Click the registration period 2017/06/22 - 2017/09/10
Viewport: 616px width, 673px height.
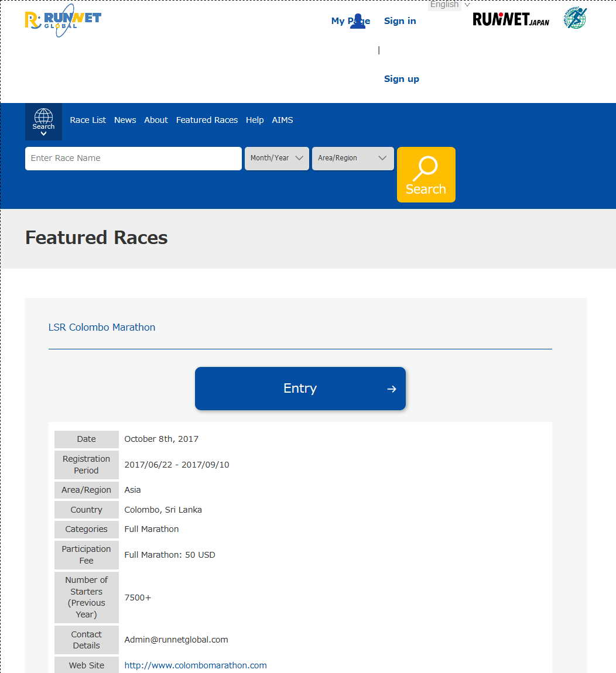point(177,465)
